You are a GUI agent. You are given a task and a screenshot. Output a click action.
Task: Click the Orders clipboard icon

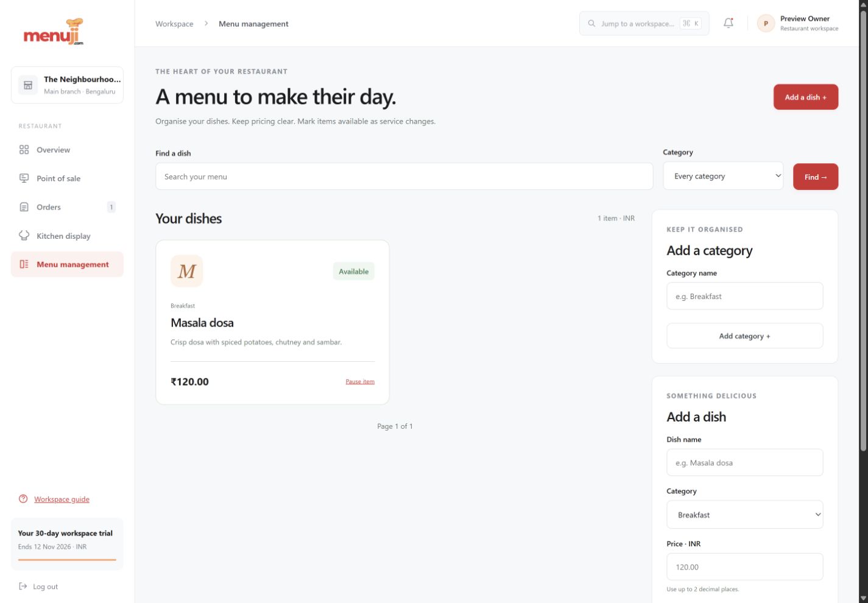[x=24, y=207]
